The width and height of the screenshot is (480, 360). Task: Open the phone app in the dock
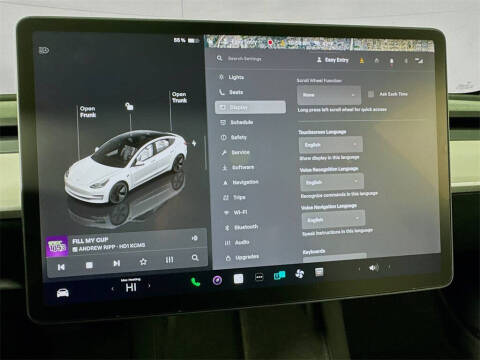(196, 282)
